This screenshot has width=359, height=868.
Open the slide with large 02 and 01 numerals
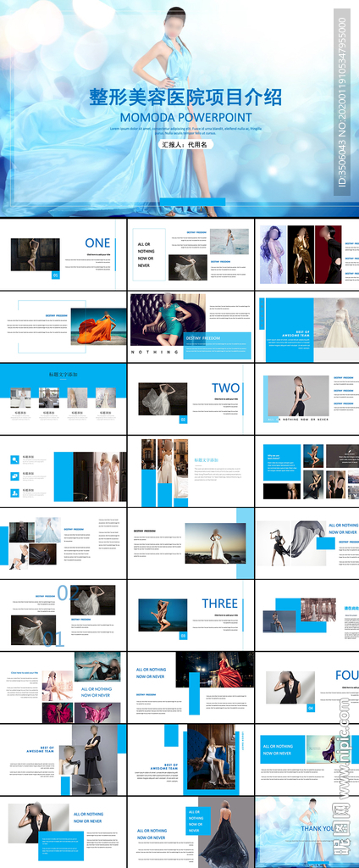(63, 615)
